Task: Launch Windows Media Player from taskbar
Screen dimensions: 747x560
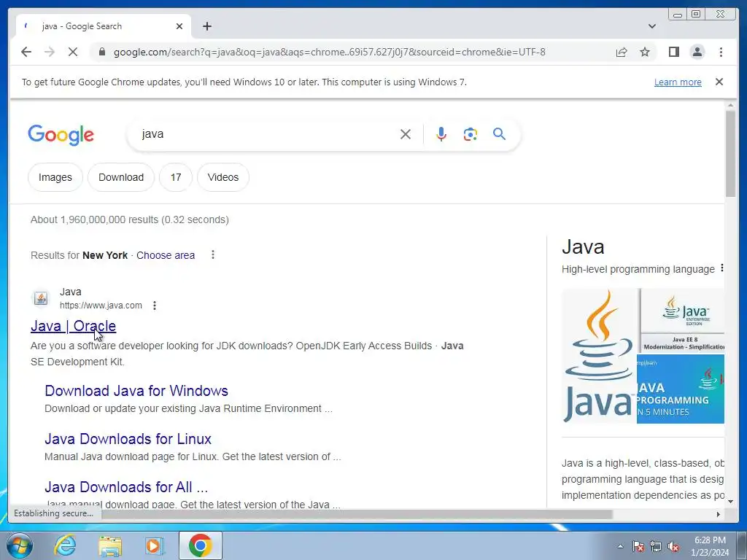Action: coord(154,545)
